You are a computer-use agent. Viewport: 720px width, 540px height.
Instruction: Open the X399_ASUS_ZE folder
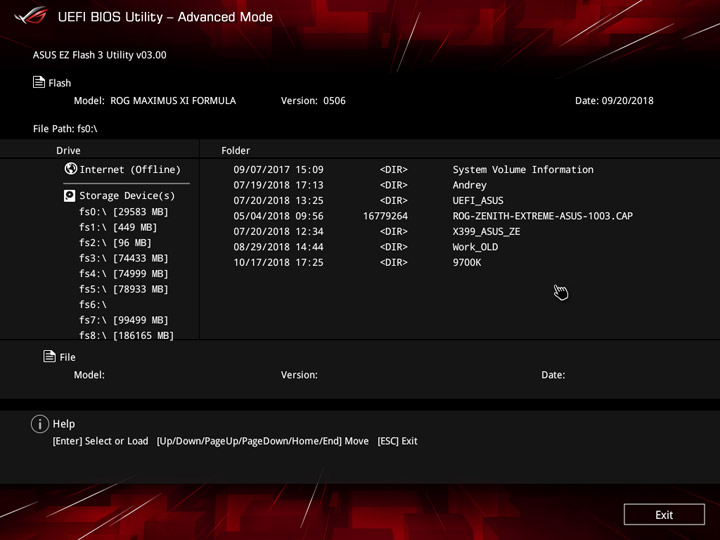pos(486,231)
